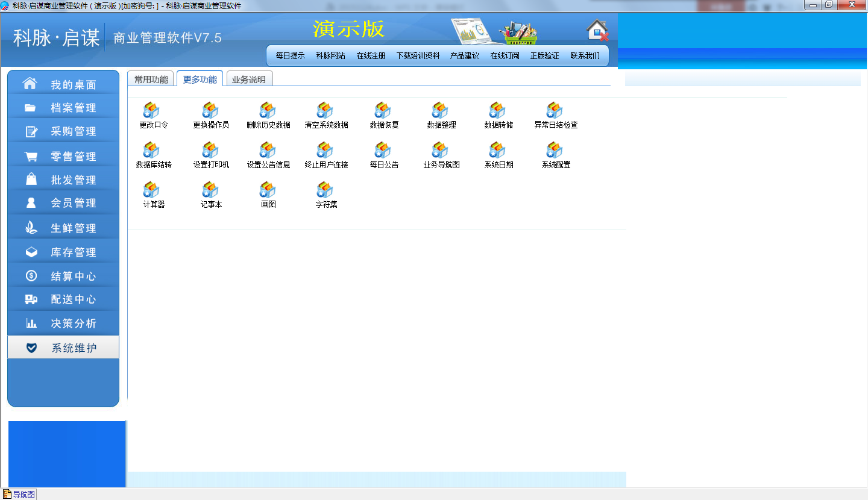Select 配送中心 sidebar item
The height and width of the screenshot is (500, 868).
[63, 299]
